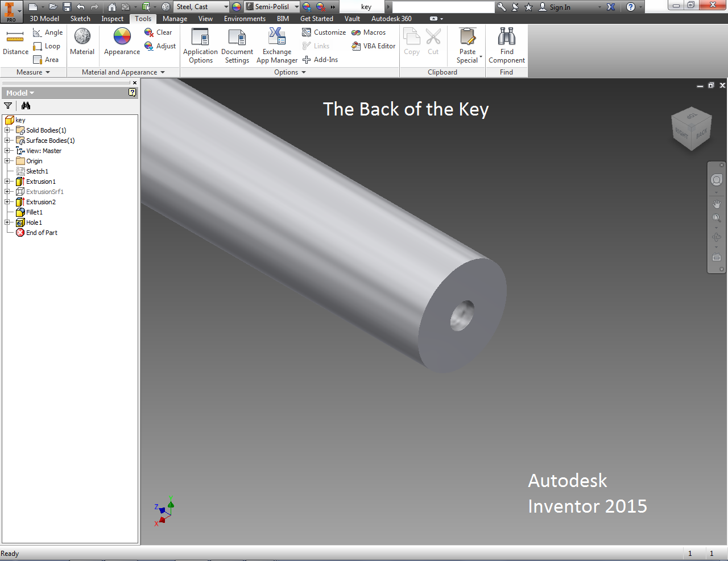Switch to the Sketch ribbon tab
Screen dimensions: 728x561
80,19
